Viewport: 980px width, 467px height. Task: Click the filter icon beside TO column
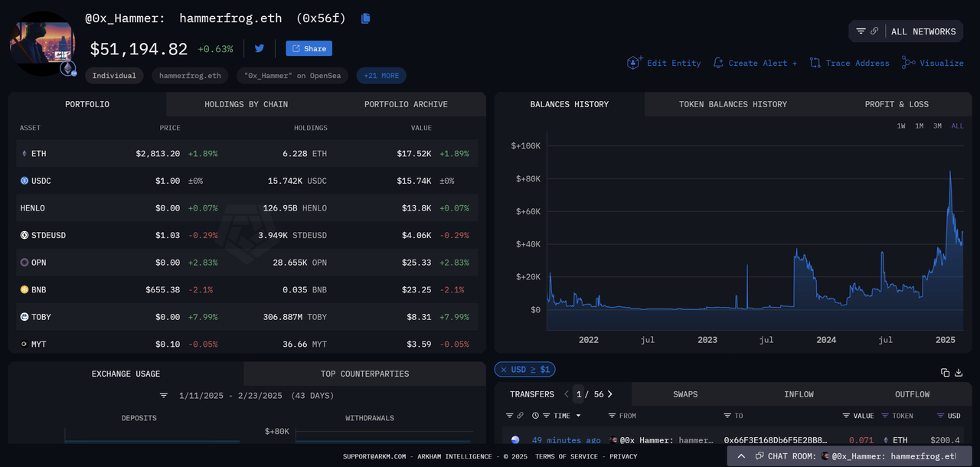pos(727,416)
